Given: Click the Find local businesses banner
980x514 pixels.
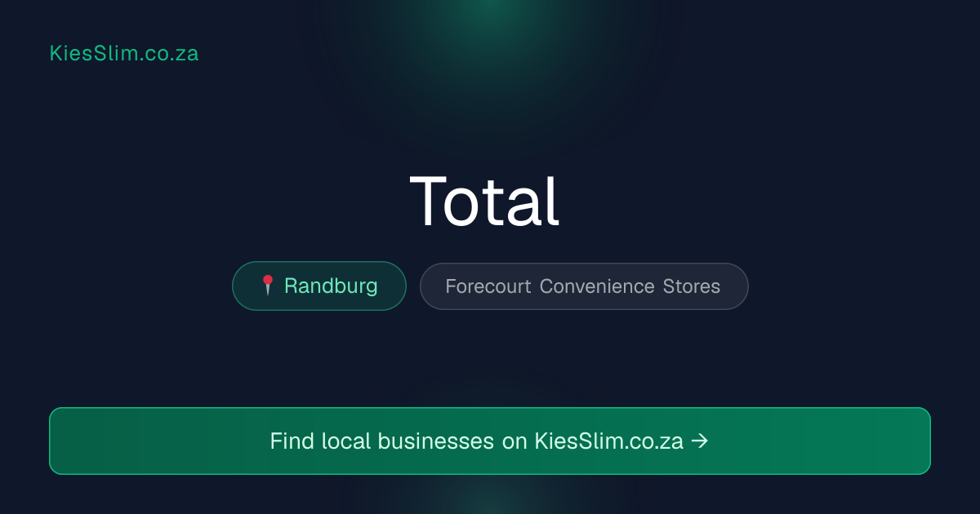Looking at the screenshot, I should point(490,441).
